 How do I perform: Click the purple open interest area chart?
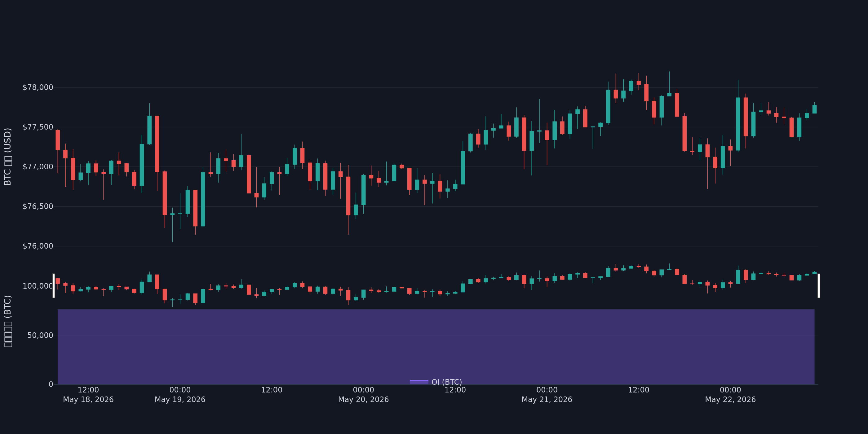pyautogui.click(x=436, y=347)
